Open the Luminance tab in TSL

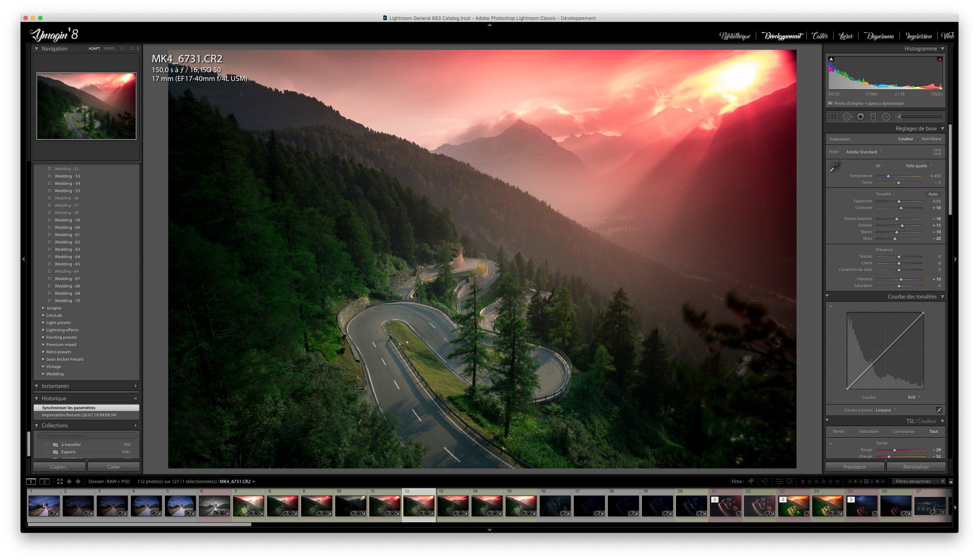[x=904, y=431]
